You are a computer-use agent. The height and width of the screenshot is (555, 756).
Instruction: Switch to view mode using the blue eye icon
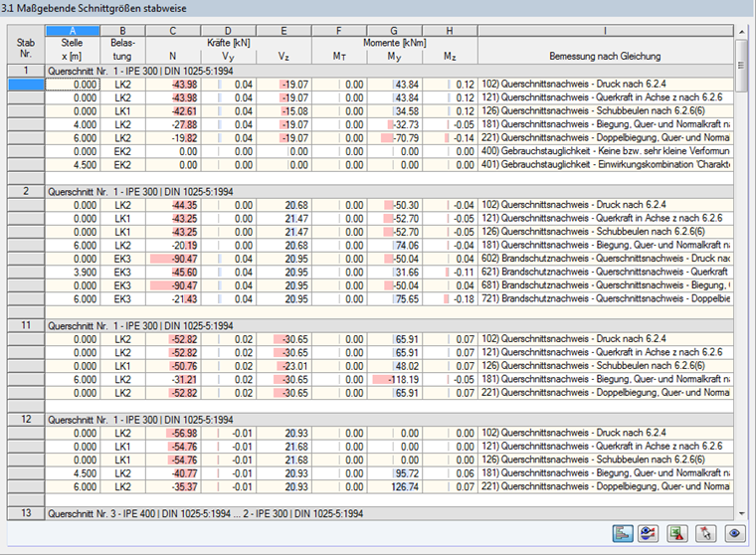tap(735, 533)
